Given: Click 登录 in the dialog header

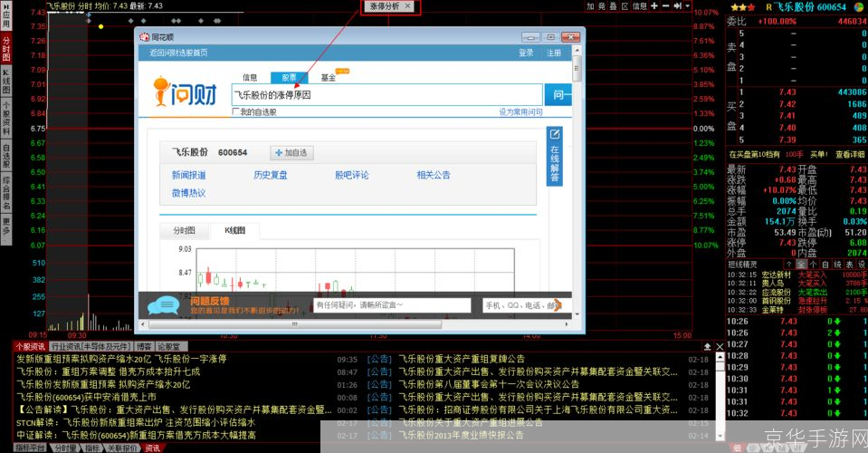Looking at the screenshot, I should tap(526, 53).
